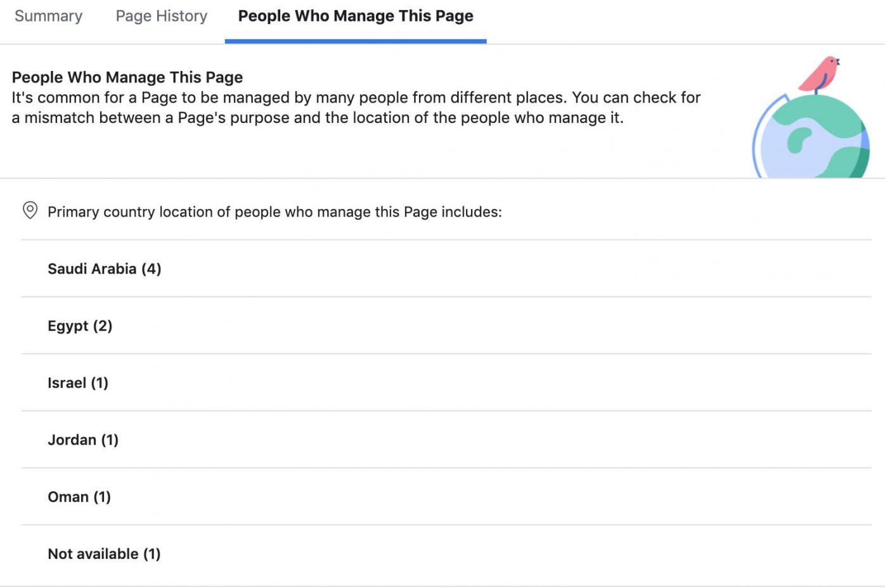Open the Summary tab
The image size is (885, 588).
(48, 16)
